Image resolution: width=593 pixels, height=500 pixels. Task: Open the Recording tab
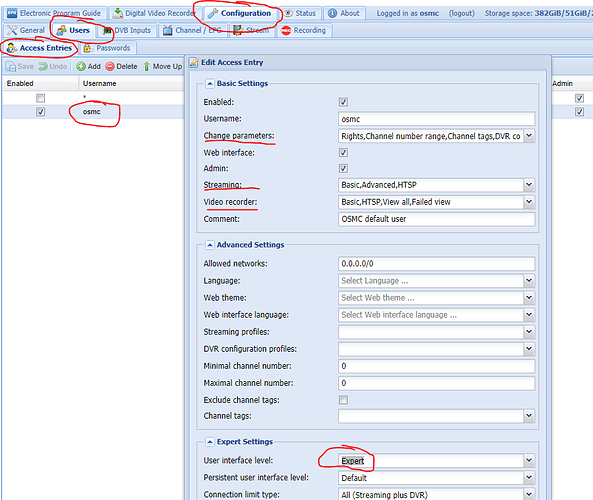[304, 30]
